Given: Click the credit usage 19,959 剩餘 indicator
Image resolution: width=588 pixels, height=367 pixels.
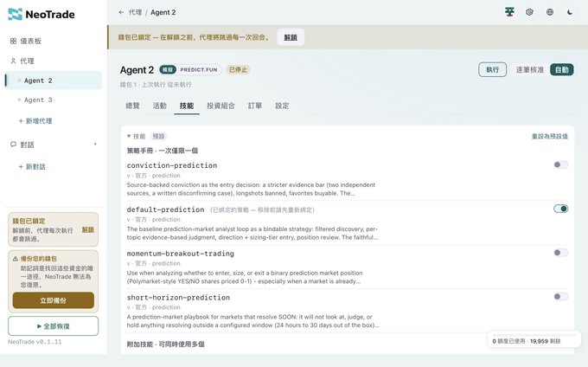Looking at the screenshot, I should 534,339.
